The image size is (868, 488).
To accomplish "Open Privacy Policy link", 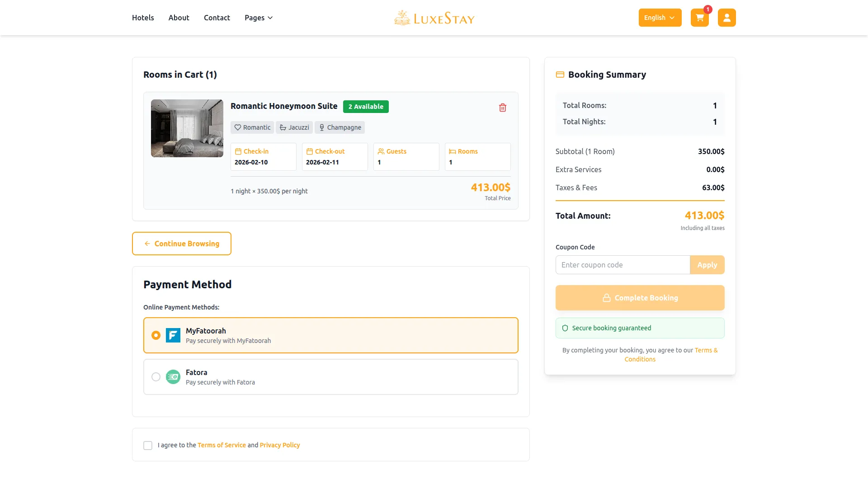I will point(280,445).
